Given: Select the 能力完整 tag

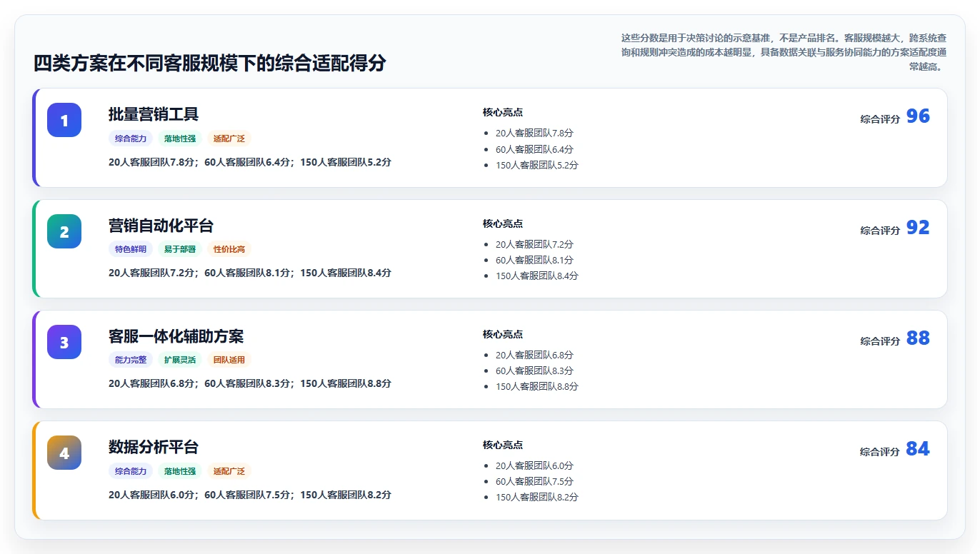Looking at the screenshot, I should (x=131, y=360).
